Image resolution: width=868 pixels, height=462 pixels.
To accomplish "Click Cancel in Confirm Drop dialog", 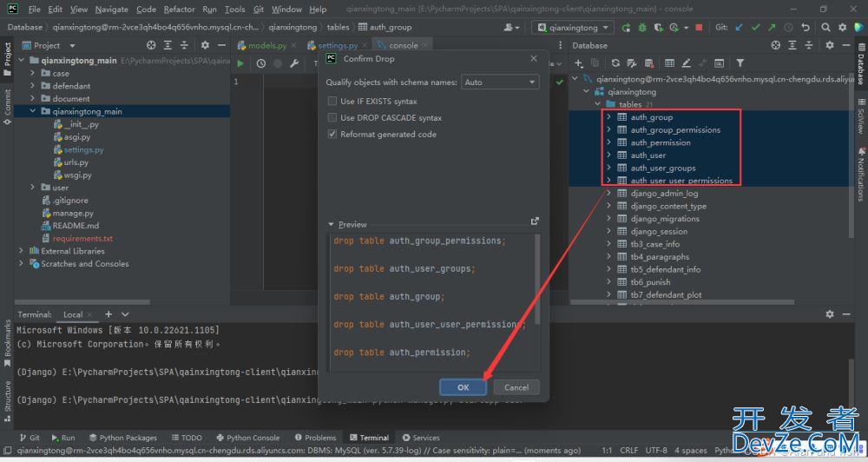I will pos(516,387).
